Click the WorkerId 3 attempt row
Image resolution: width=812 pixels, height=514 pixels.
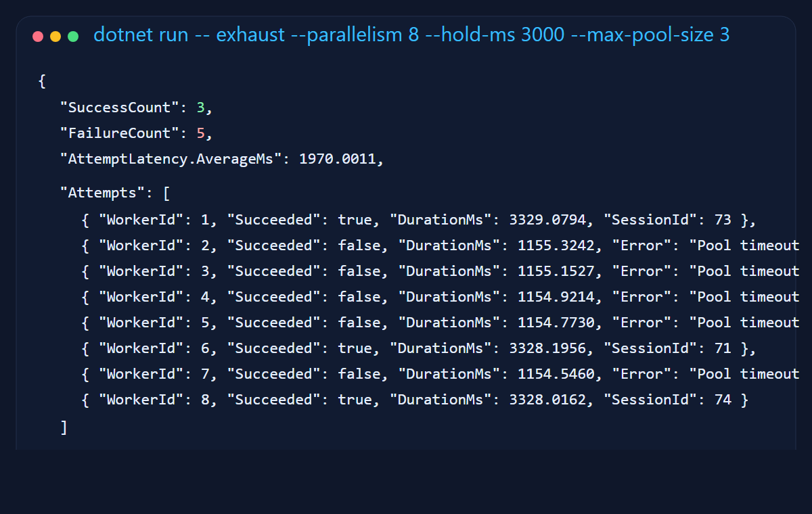(x=441, y=271)
